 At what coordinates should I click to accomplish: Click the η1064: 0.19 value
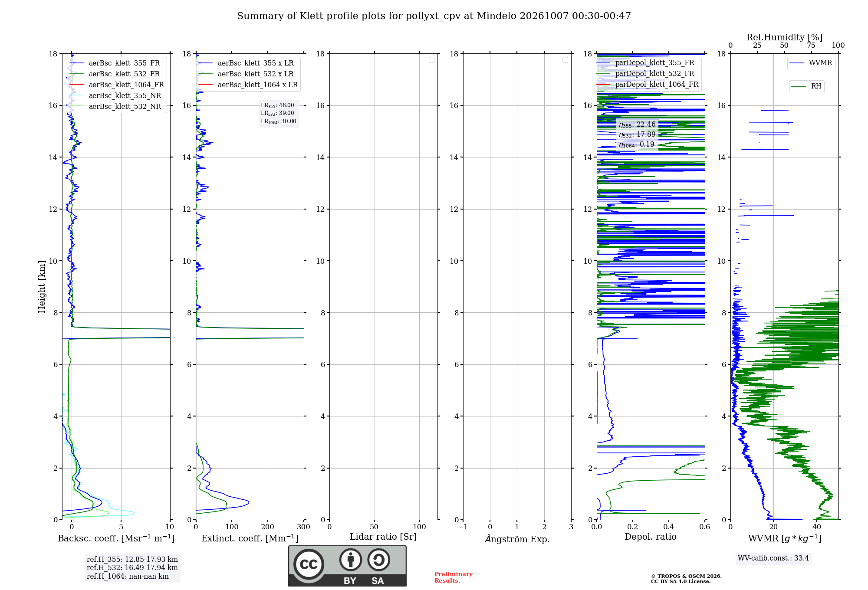pyautogui.click(x=636, y=144)
